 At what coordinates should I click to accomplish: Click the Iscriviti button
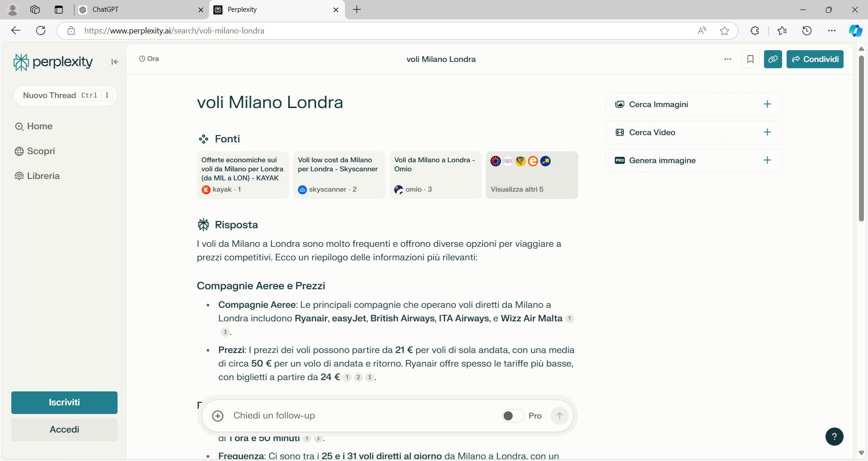tap(64, 402)
